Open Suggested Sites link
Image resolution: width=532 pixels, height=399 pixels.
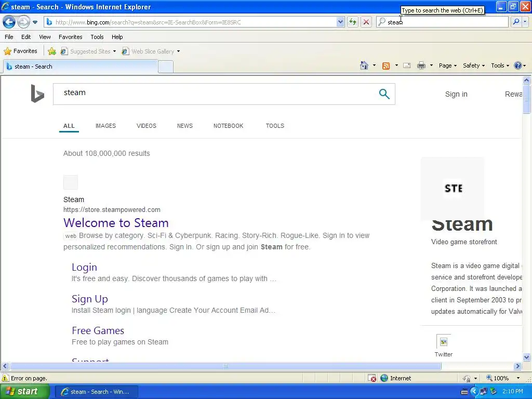point(86,51)
